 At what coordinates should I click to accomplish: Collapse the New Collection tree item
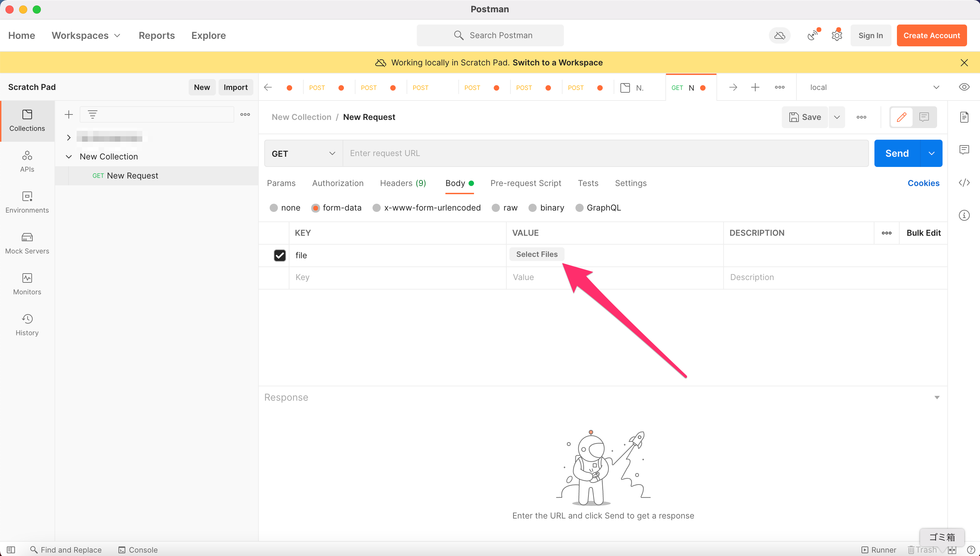(69, 156)
